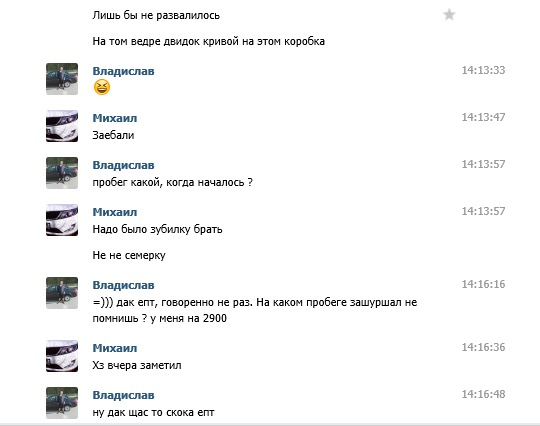Select the message Лишь бы не развалилось

(x=156, y=15)
